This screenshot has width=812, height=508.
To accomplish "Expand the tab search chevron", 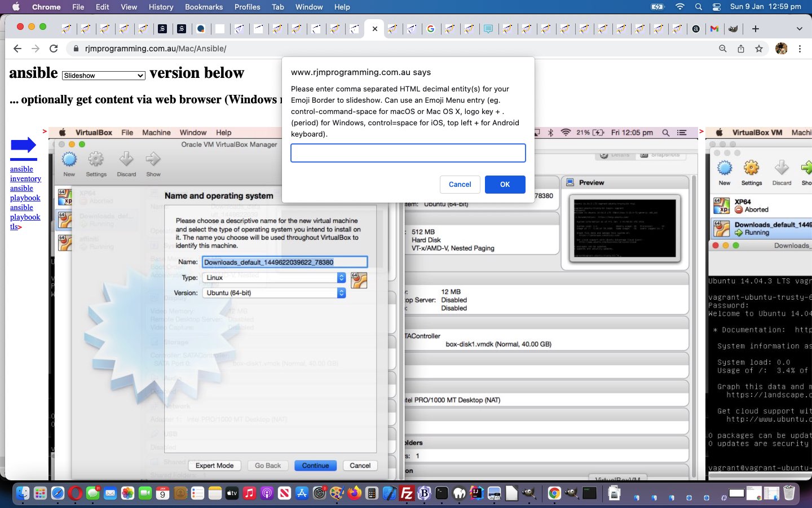I will tap(799, 29).
